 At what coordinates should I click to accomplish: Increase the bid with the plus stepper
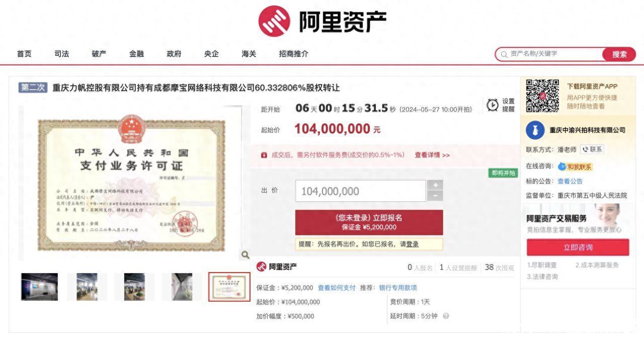(435, 185)
